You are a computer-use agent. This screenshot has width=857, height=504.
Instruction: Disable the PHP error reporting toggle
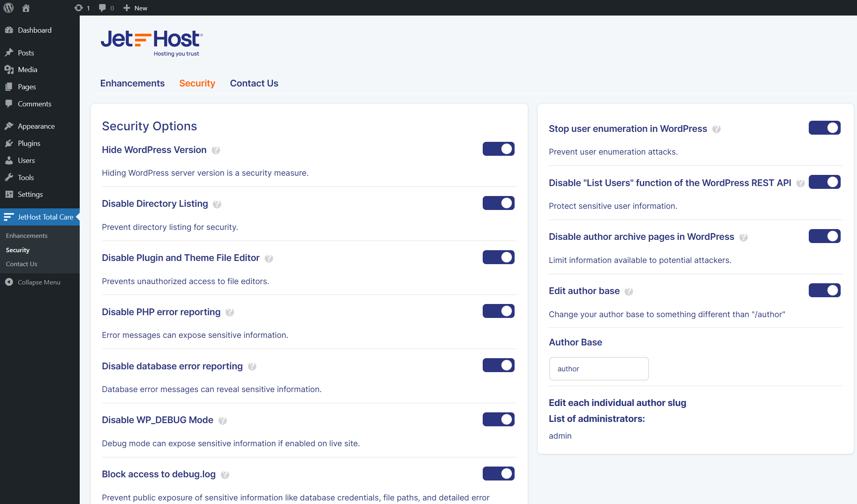[x=498, y=311]
